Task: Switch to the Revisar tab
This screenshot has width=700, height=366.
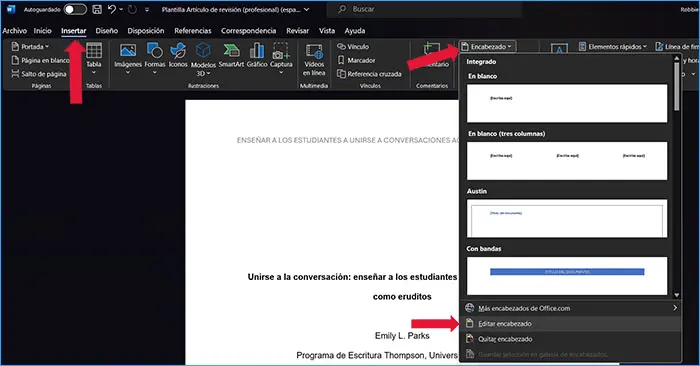Action: (x=298, y=31)
